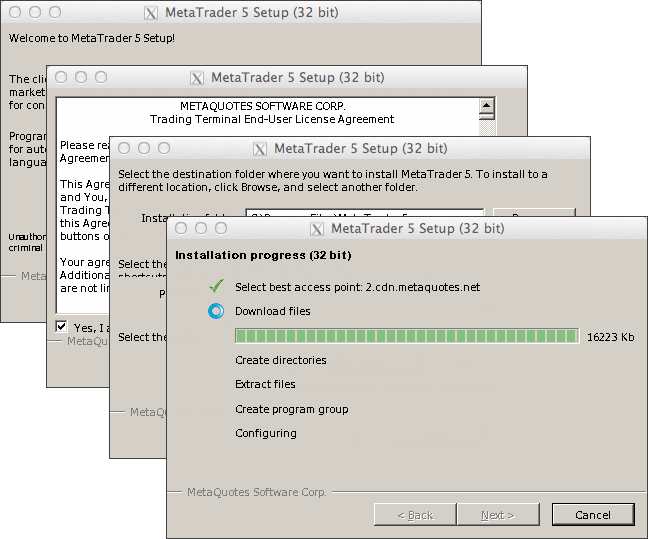Image resolution: width=648 pixels, height=539 pixels.
Task: Click the X11 icon in the progress window title
Action: (x=317, y=229)
